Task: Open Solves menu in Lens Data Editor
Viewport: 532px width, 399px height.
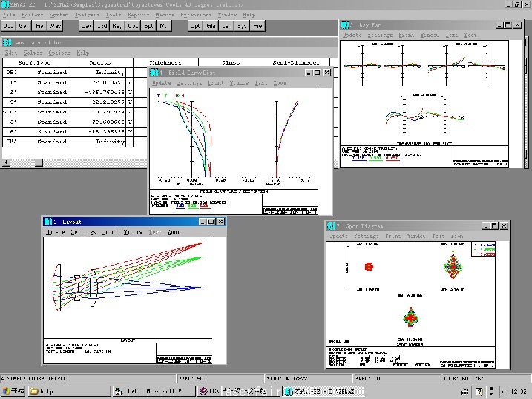Action: click(33, 53)
